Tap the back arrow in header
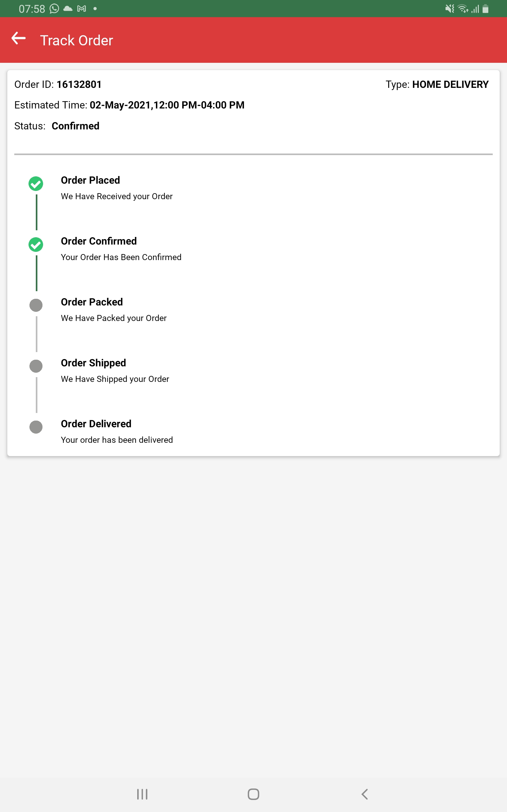Image resolution: width=507 pixels, height=812 pixels. (18, 39)
